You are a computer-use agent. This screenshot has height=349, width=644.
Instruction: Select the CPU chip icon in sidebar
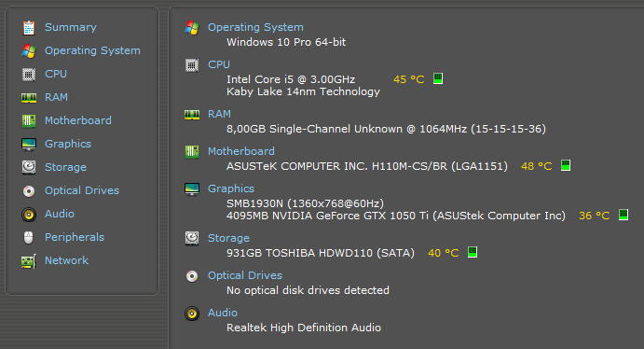coord(29,75)
